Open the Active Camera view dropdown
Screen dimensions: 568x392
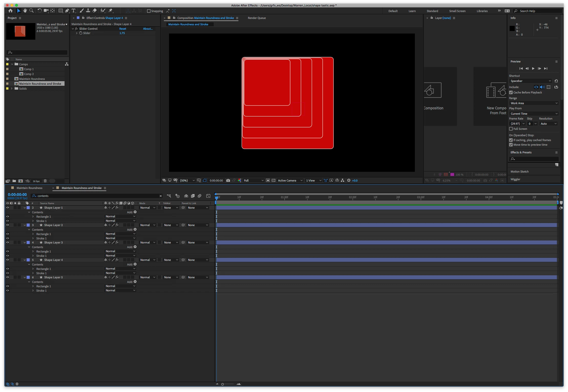pos(290,181)
